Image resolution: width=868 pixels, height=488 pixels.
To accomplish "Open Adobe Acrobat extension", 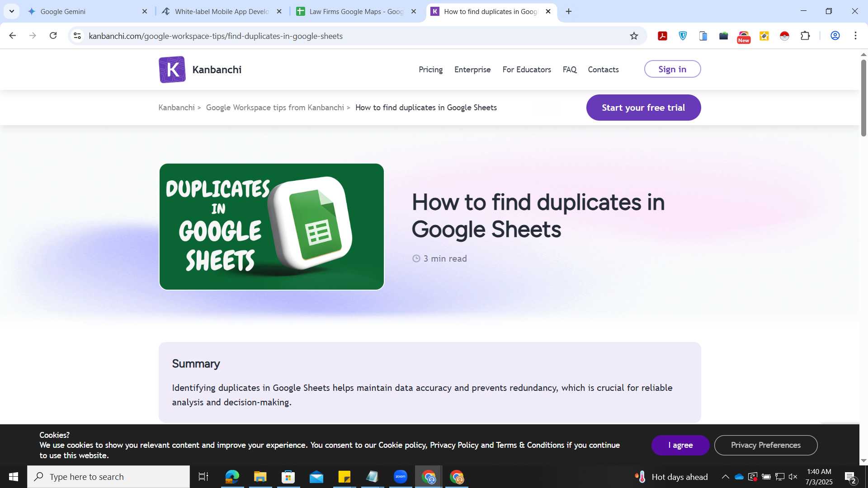I will pyautogui.click(x=663, y=36).
